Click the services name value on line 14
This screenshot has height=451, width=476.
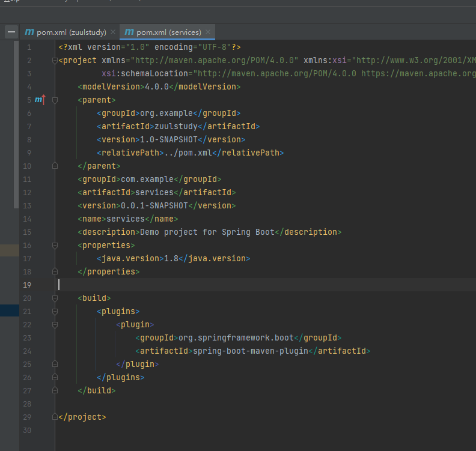coord(126,219)
